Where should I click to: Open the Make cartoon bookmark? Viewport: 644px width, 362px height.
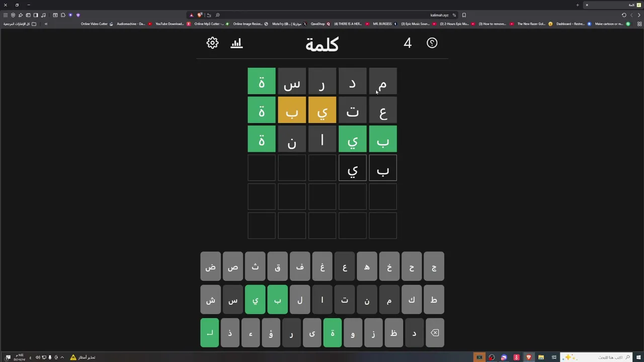point(612,24)
